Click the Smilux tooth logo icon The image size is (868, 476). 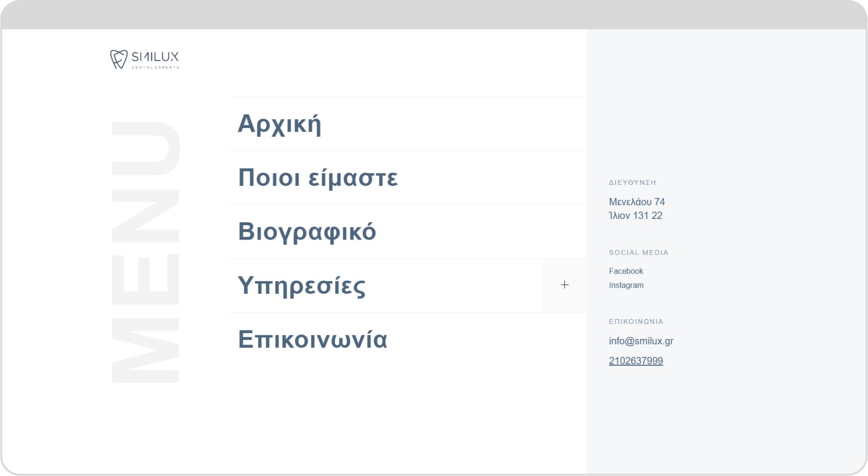[119, 59]
